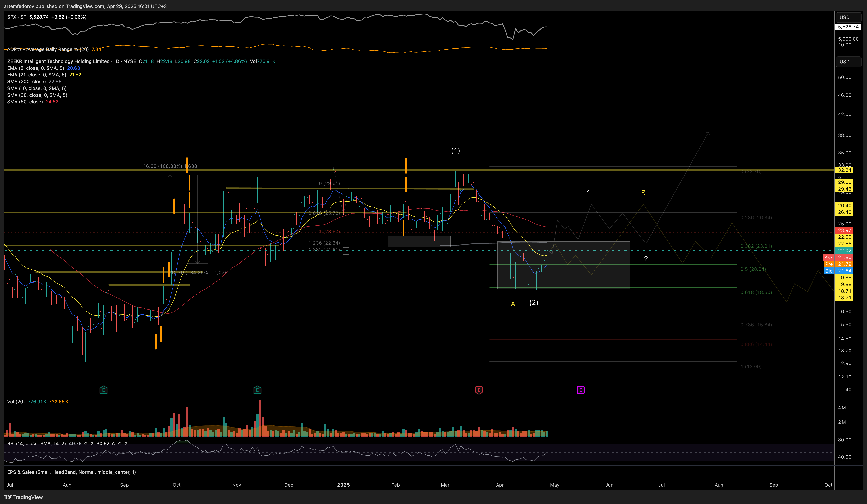867x504 pixels.
Task: Click the 42.00 price scale label
Action: point(844,114)
